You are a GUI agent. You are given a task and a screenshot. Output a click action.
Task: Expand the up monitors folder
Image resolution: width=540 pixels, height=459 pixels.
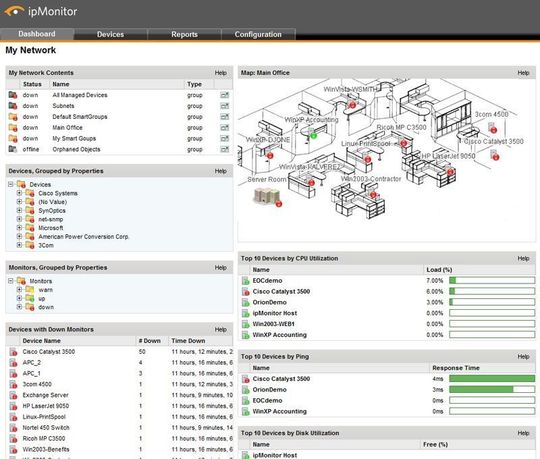coord(19,298)
